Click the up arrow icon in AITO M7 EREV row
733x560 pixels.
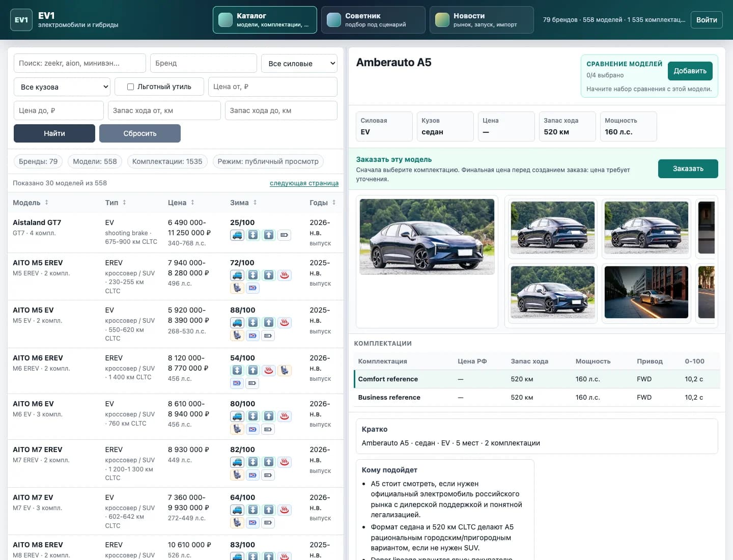(x=268, y=462)
